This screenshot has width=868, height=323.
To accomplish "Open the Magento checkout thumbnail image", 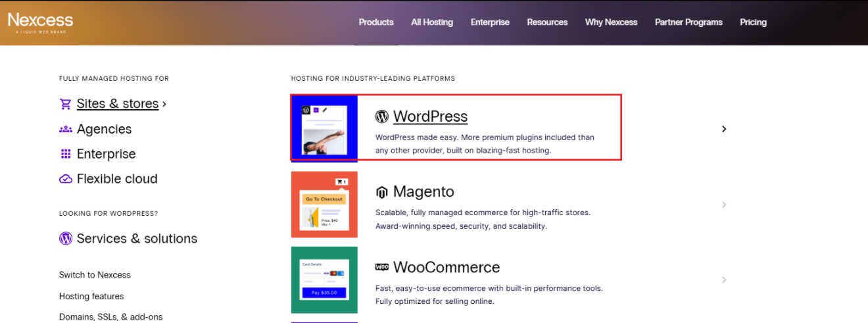I will (324, 205).
